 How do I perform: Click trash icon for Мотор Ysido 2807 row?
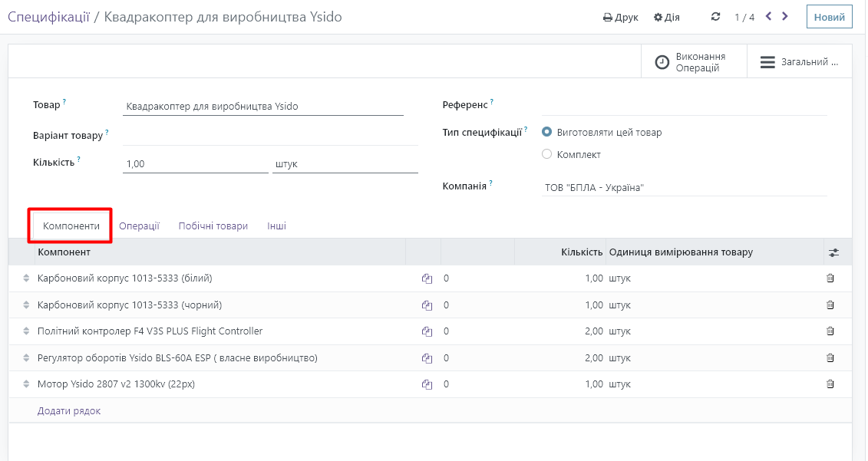[830, 384]
